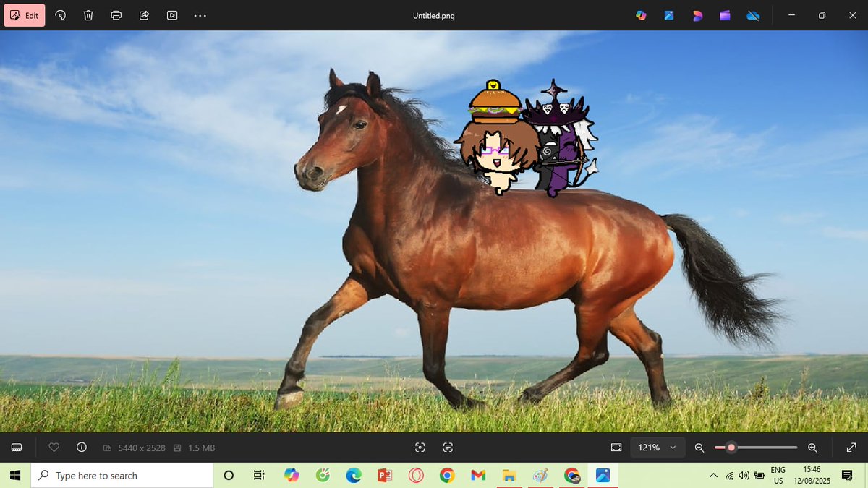Image resolution: width=868 pixels, height=488 pixels.
Task: Click the horse image in the viewer
Action: 434,231
